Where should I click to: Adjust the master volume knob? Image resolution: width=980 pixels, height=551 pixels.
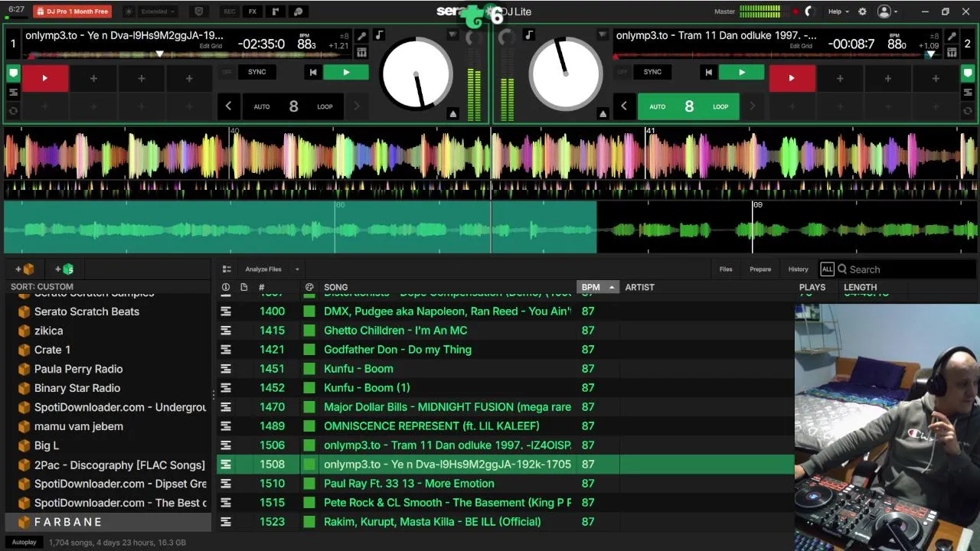(x=809, y=11)
